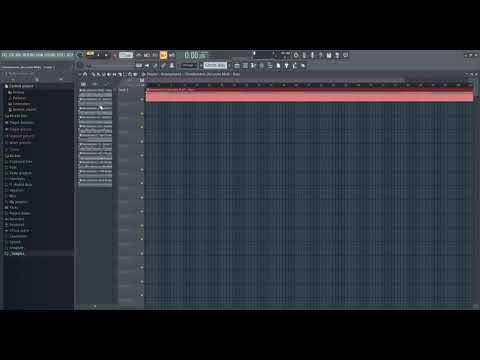The width and height of the screenshot is (480, 360).
Task: Open Clipboard files folder in browser
Action: click(x=18, y=162)
